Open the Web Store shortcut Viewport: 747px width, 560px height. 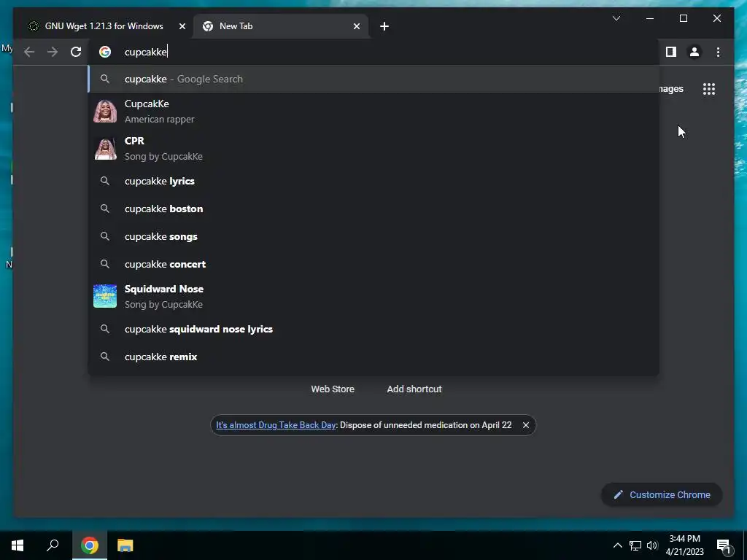(x=333, y=389)
